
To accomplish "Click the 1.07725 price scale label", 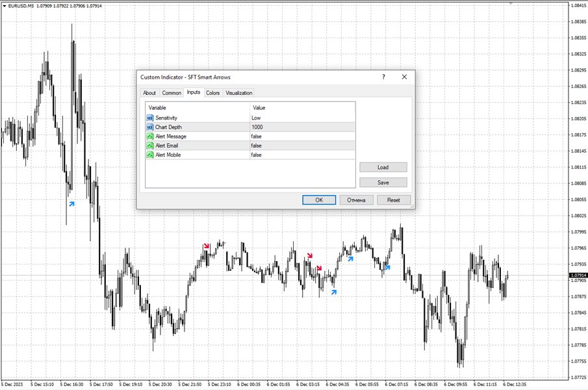I will pos(578,377).
